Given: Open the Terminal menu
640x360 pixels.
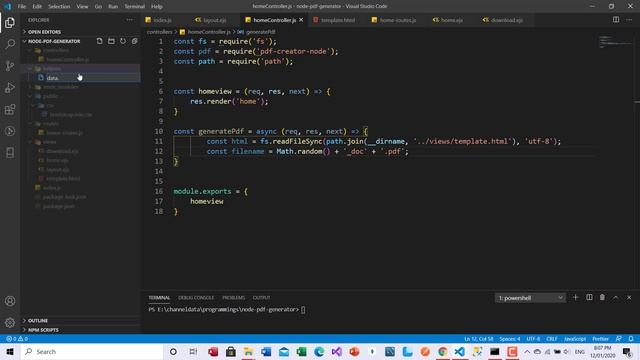Looking at the screenshot, I should tap(134, 6).
